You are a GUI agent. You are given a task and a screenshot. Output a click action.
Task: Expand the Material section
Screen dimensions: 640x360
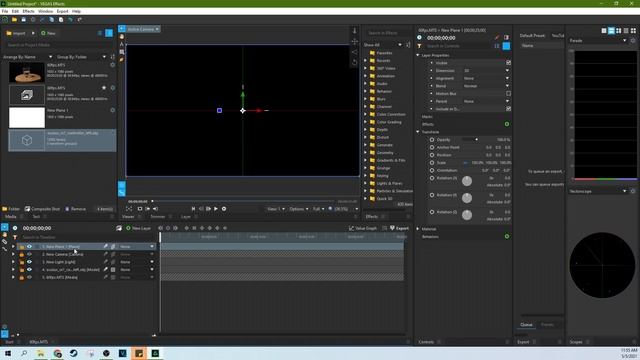tap(418, 229)
